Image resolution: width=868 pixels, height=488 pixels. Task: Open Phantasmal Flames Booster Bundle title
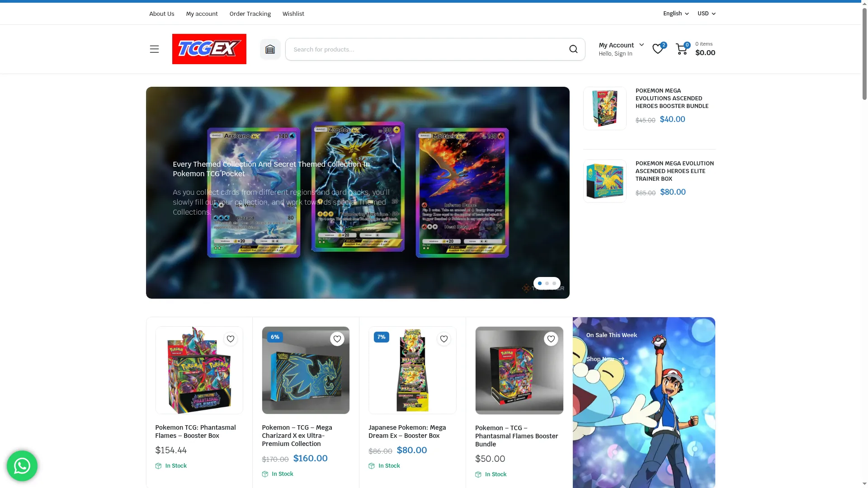[x=516, y=436]
